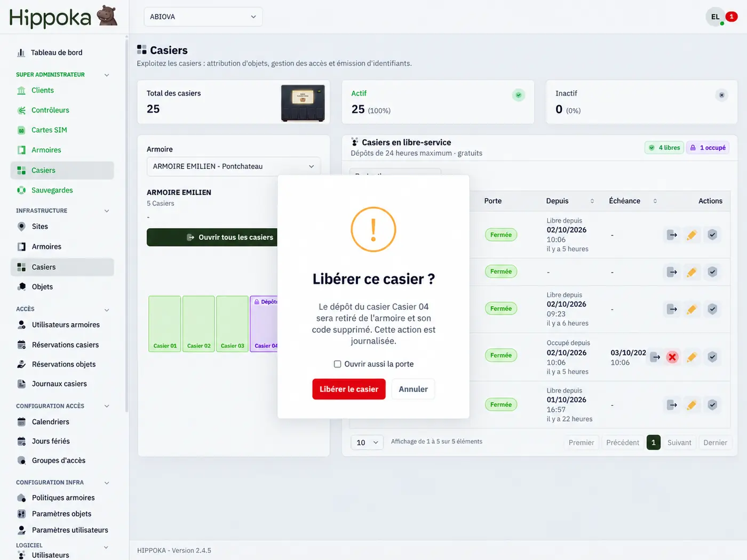Click edit pencil in the 10:06 Libre row
The image size is (747, 560).
(692, 235)
